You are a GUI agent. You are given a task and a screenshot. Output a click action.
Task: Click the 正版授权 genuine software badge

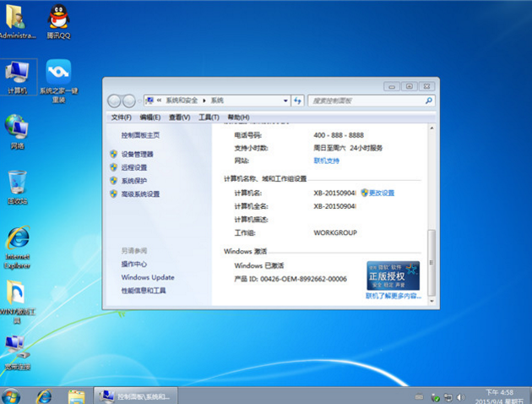393,276
